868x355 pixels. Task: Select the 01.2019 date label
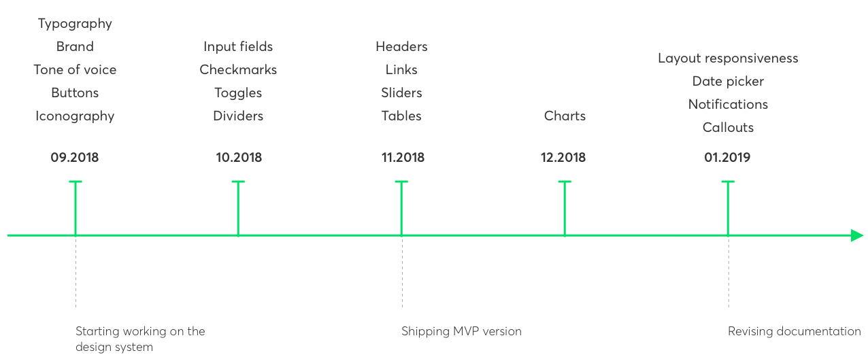pyautogui.click(x=727, y=158)
